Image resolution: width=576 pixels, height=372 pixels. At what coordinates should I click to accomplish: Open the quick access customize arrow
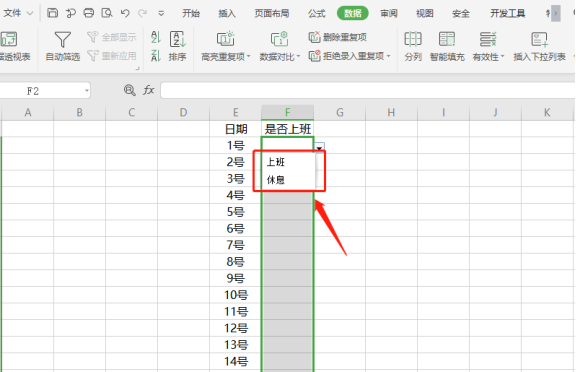[x=161, y=14]
